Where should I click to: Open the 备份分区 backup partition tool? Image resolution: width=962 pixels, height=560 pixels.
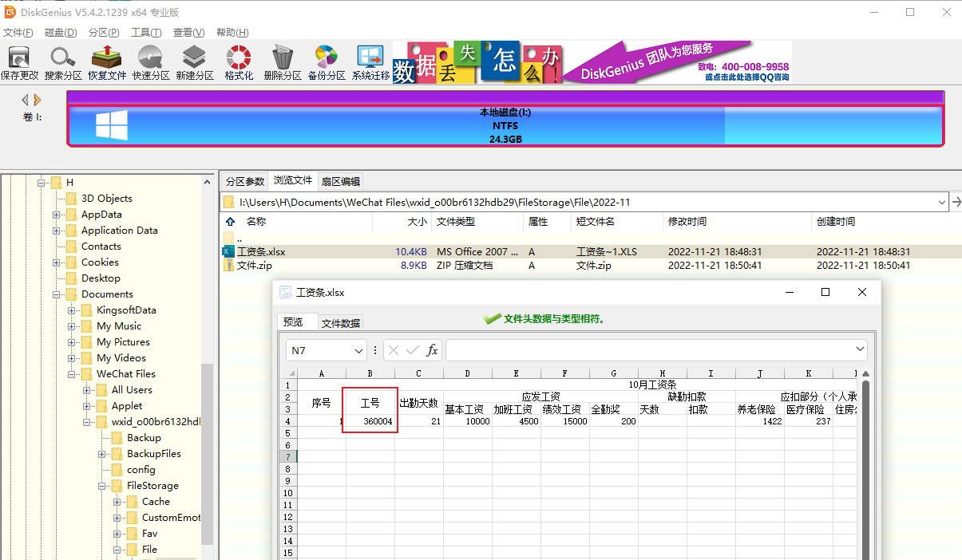coord(327,62)
